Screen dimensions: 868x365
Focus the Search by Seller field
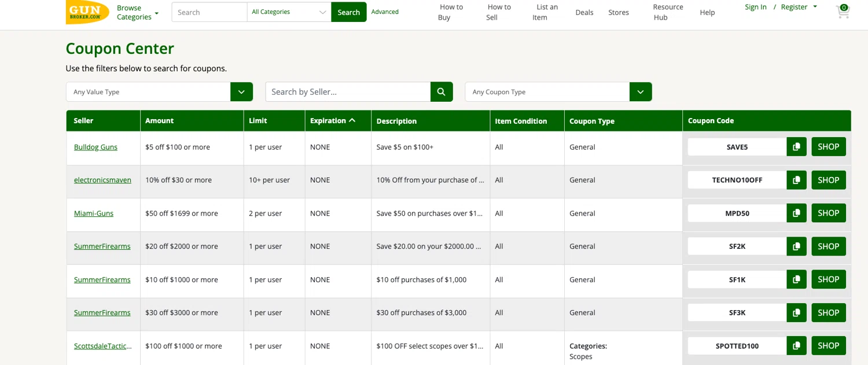click(348, 91)
